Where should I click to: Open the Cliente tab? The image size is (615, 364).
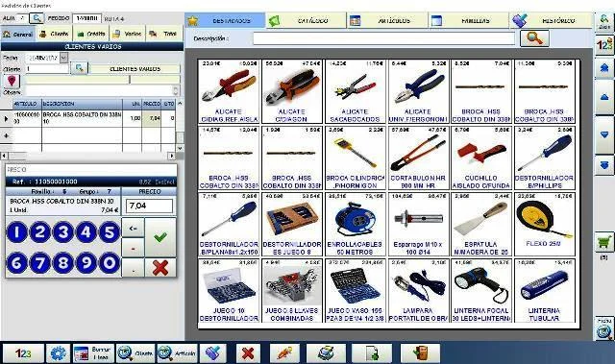coord(55,34)
